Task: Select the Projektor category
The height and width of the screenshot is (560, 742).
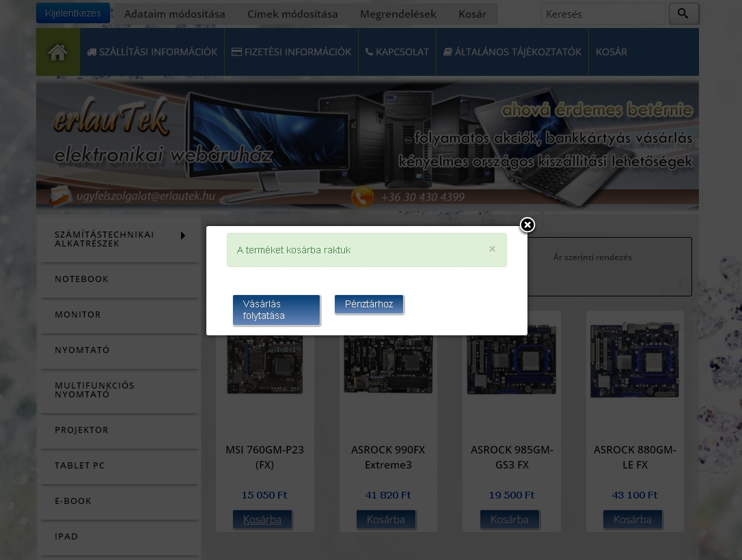Action: click(120, 430)
